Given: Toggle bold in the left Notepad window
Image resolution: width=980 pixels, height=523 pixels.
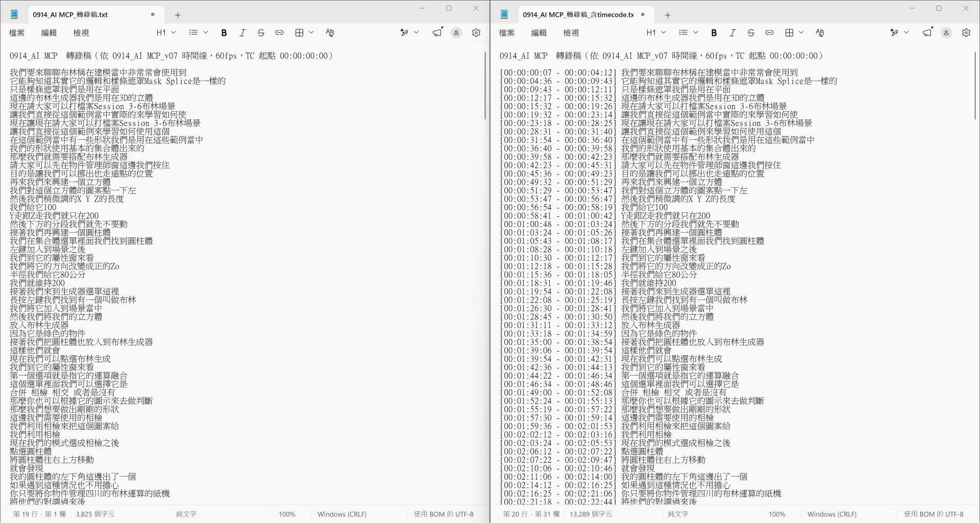Looking at the screenshot, I should 224,33.
